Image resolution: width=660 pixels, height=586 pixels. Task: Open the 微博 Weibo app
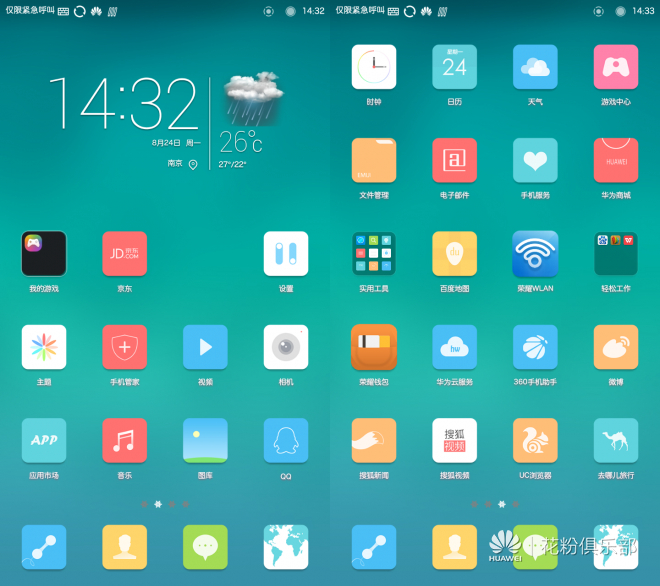pos(616,347)
